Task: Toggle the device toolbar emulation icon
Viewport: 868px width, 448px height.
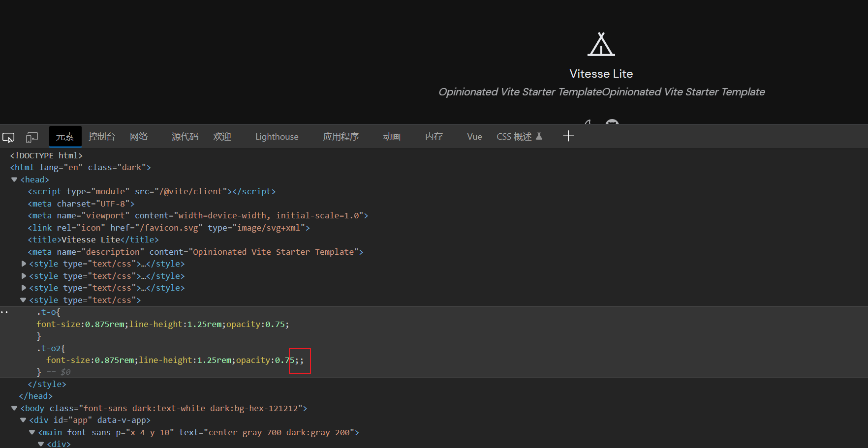Action: (31, 137)
